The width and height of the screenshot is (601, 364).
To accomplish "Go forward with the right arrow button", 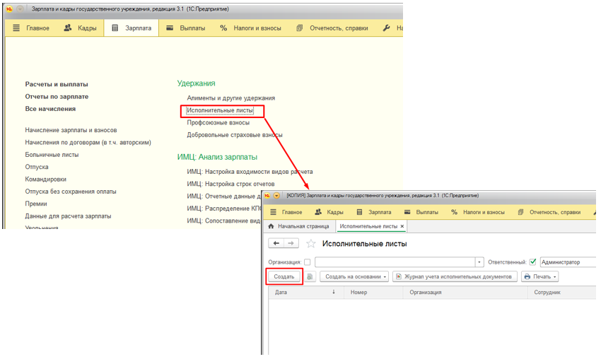I will click(x=291, y=243).
